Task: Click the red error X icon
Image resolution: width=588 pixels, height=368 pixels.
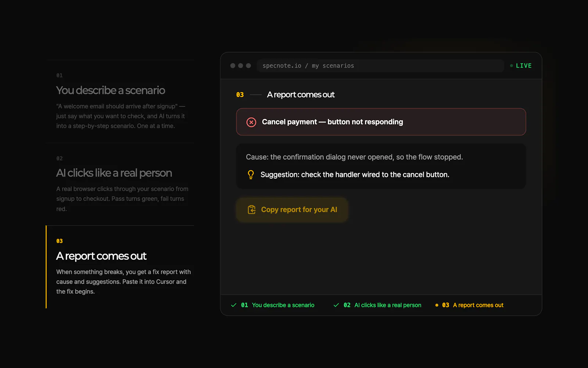Action: (251, 122)
